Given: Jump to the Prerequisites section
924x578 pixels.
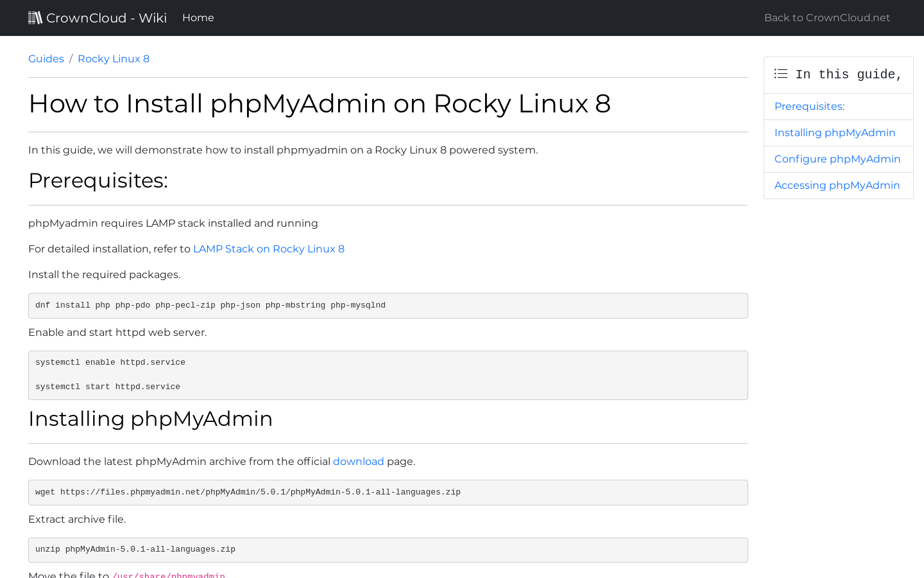Looking at the screenshot, I should [x=809, y=106].
